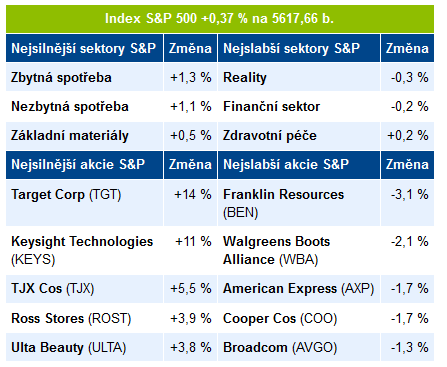Click Keysight Technologies (KEYS) stock entry
This screenshot has width=447, height=367.
tap(84, 250)
